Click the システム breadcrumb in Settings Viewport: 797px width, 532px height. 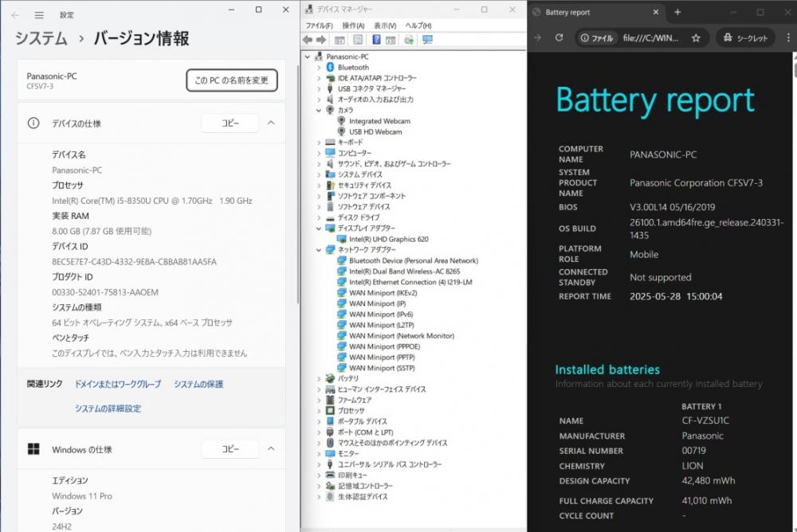point(41,38)
